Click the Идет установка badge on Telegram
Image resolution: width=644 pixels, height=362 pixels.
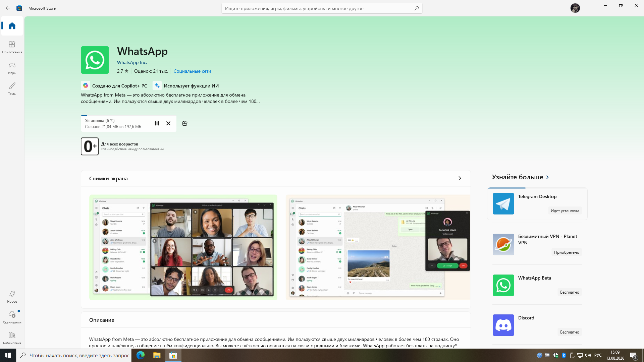(565, 211)
